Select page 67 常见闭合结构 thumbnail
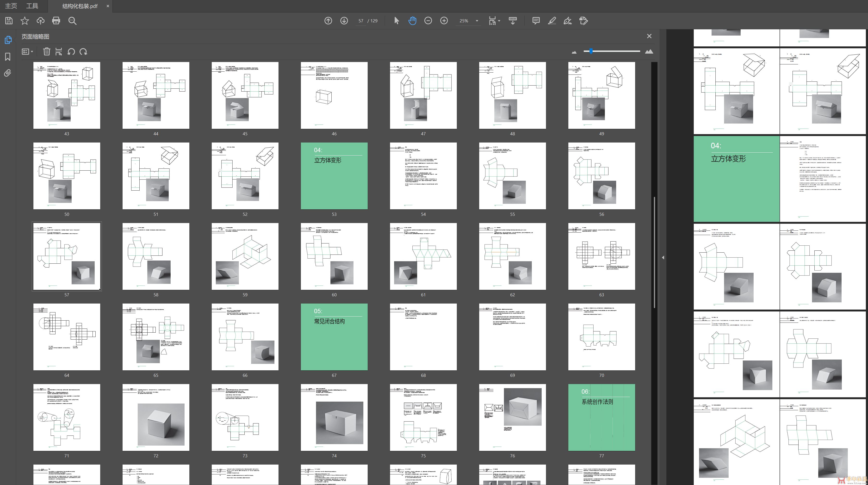Viewport: 868px width, 485px height. click(334, 337)
